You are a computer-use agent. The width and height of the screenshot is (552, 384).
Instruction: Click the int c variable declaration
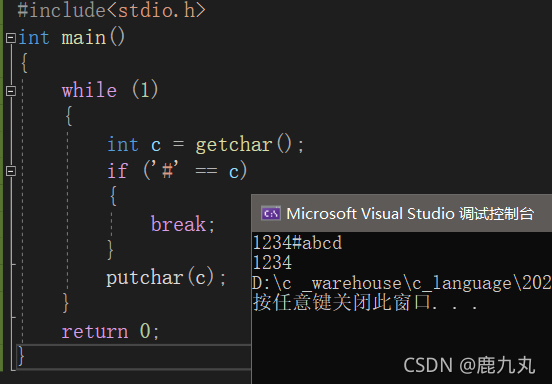[134, 145]
